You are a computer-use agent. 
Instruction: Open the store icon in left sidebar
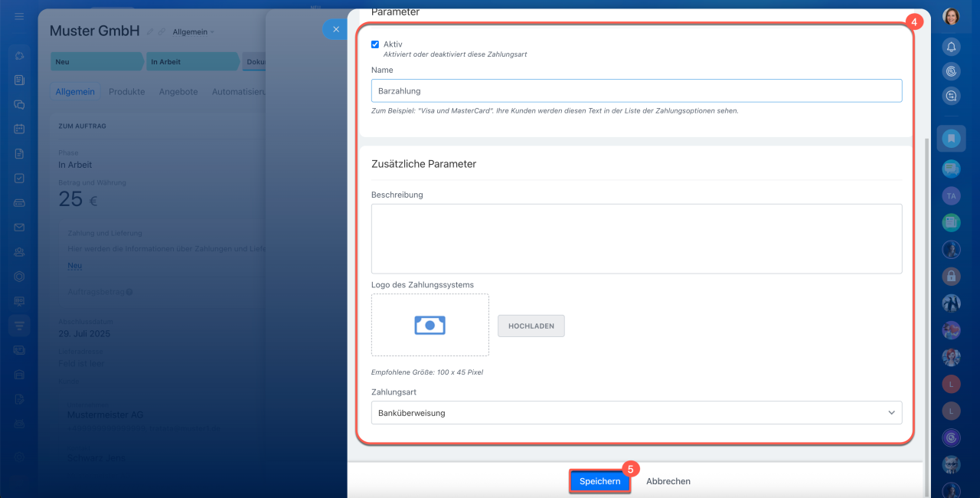point(19,374)
